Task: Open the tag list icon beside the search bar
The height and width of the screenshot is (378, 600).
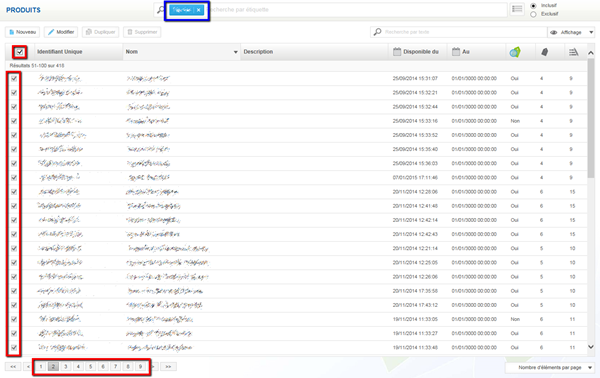Action: [x=517, y=9]
